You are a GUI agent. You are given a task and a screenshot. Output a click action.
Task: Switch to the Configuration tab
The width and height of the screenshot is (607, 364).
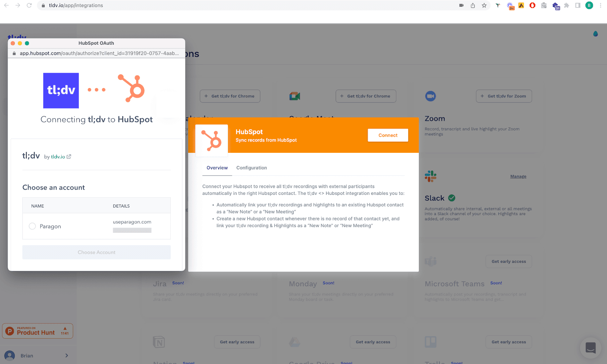click(x=252, y=168)
